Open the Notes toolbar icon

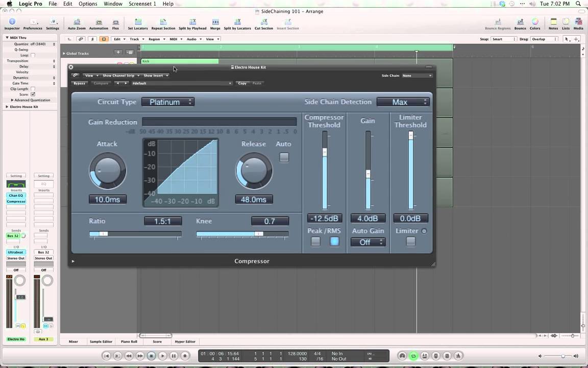pos(553,24)
